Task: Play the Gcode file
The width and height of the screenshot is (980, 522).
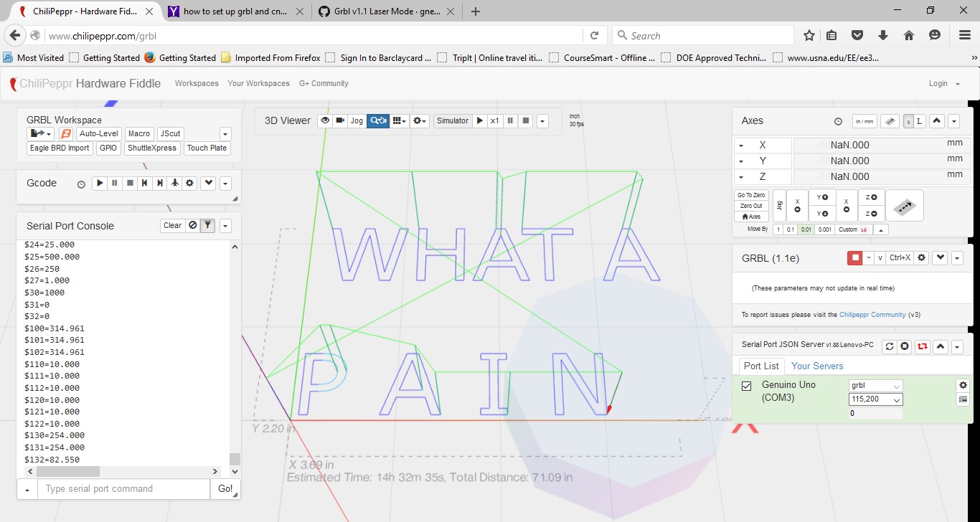Action: (x=100, y=184)
